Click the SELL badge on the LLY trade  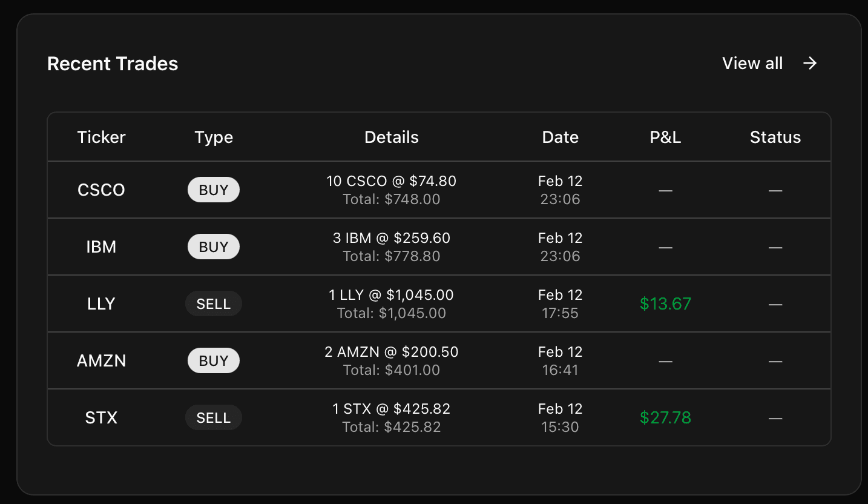tap(214, 303)
